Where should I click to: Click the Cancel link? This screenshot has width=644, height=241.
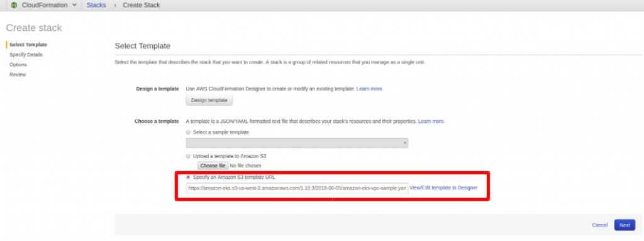[599, 225]
